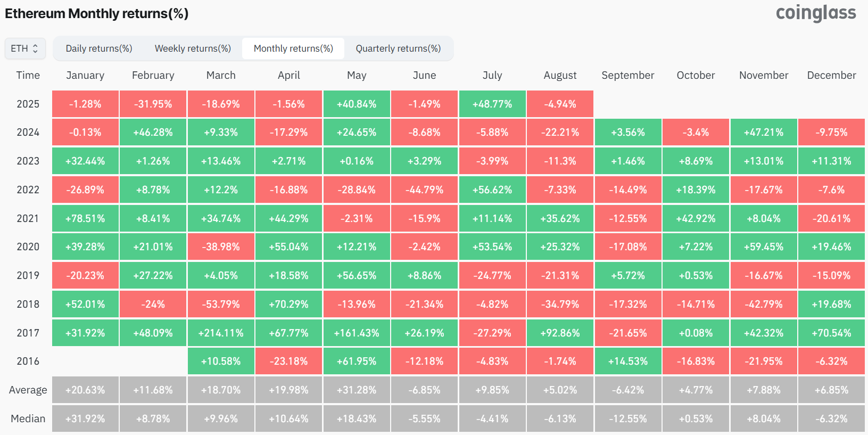
Task: Select the Monthly returns(%) tab
Action: [x=293, y=48]
